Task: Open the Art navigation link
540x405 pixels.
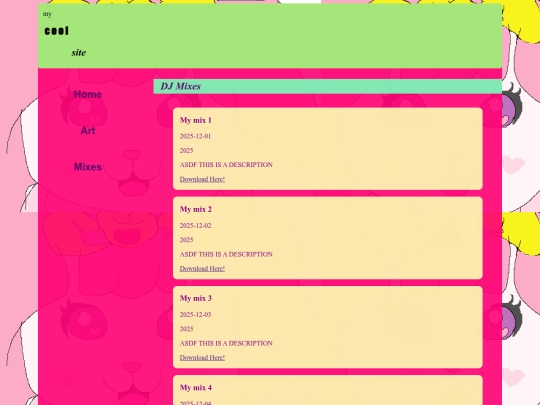Action: (x=88, y=131)
